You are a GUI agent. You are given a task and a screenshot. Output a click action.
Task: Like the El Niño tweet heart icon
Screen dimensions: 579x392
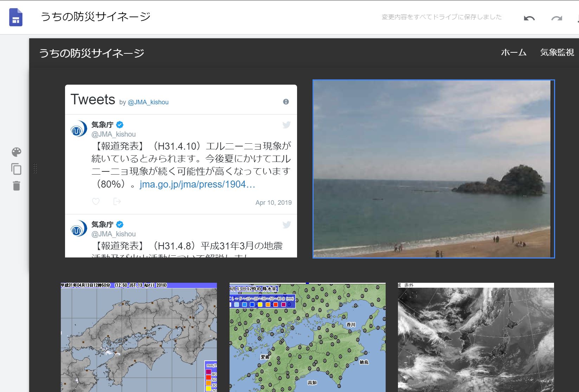coord(96,201)
